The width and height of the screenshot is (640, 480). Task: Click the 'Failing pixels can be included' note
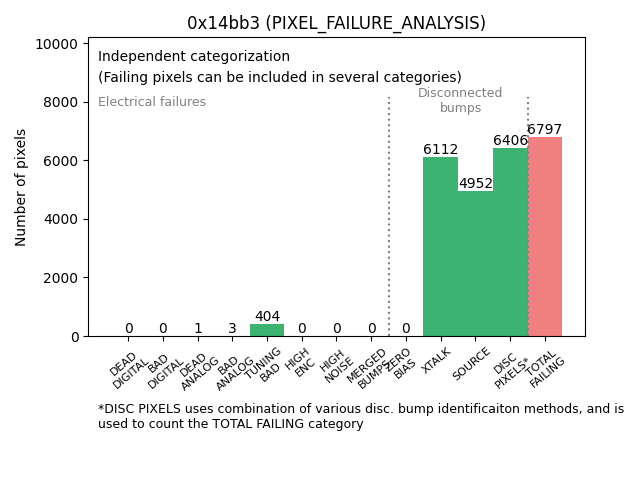(x=280, y=77)
